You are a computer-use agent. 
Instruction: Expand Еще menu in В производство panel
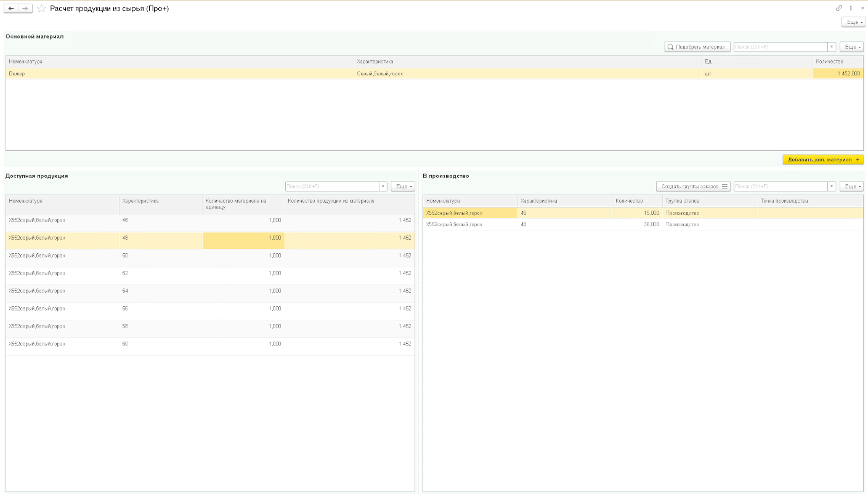click(x=851, y=186)
